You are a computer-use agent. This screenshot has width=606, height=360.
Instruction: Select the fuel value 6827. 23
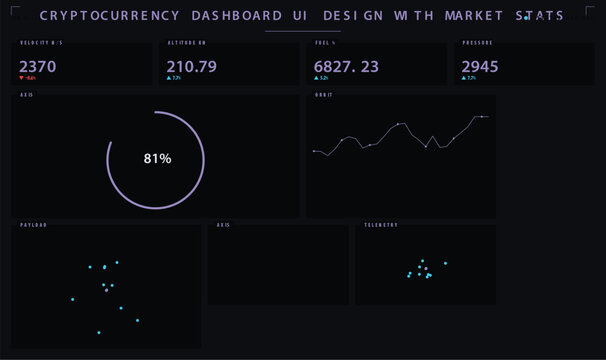pyautogui.click(x=346, y=67)
